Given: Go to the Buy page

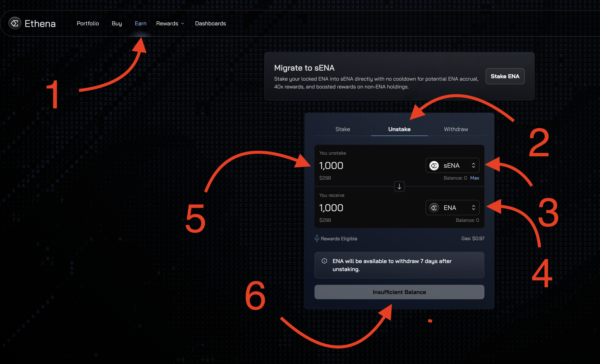Looking at the screenshot, I should (x=117, y=23).
